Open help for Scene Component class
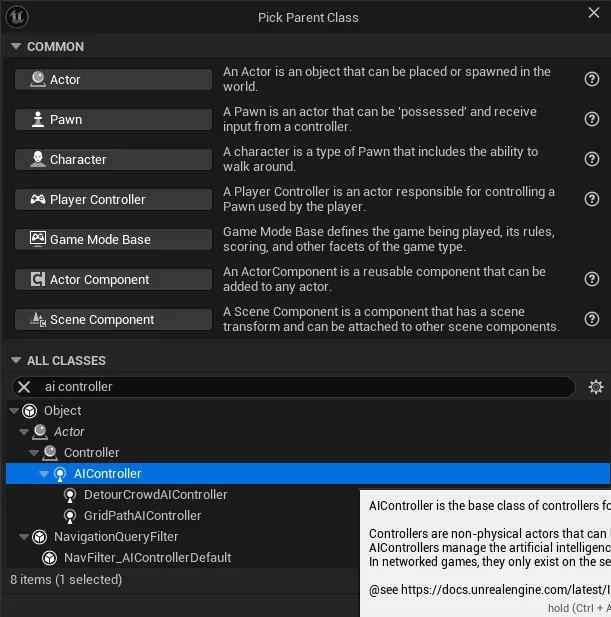 592,319
